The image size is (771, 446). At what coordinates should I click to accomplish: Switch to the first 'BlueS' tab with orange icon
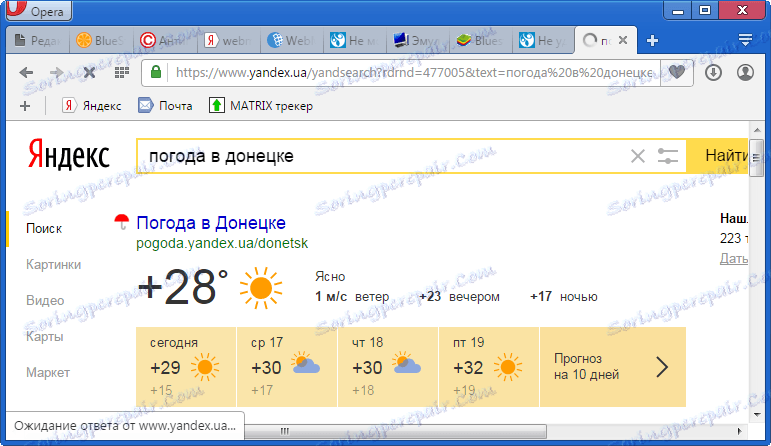[100, 41]
